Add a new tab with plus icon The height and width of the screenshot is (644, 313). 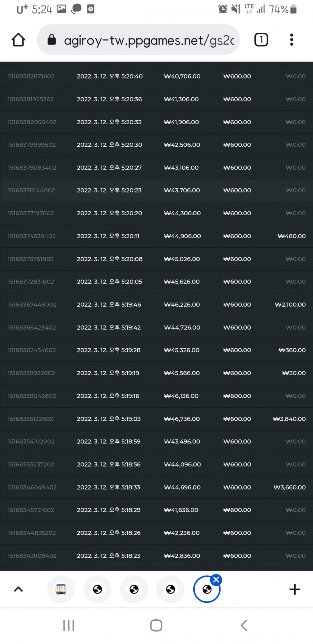tap(295, 589)
